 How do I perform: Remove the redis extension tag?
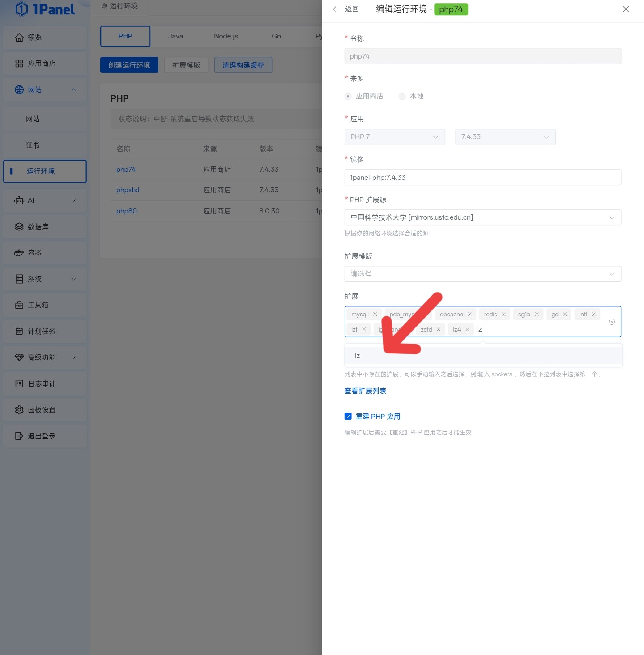pos(503,315)
